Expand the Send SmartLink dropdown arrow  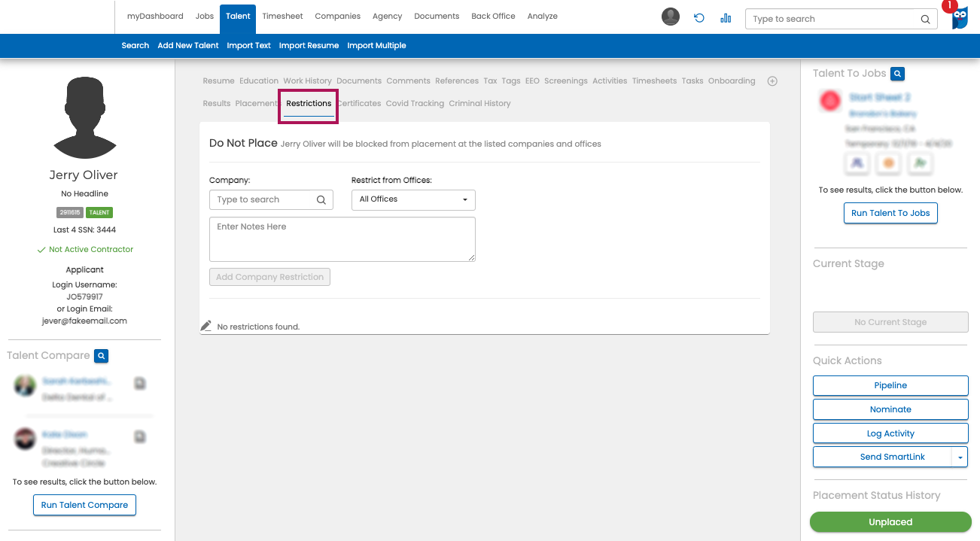(x=960, y=457)
